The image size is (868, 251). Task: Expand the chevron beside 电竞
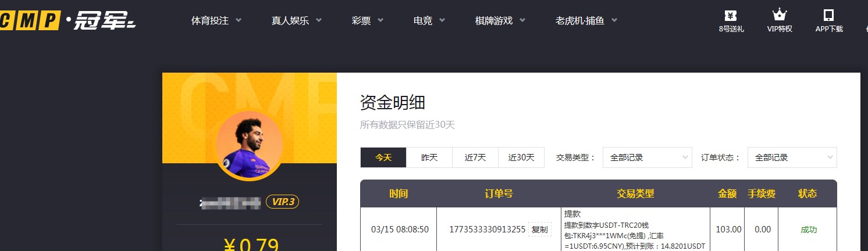coord(442,20)
